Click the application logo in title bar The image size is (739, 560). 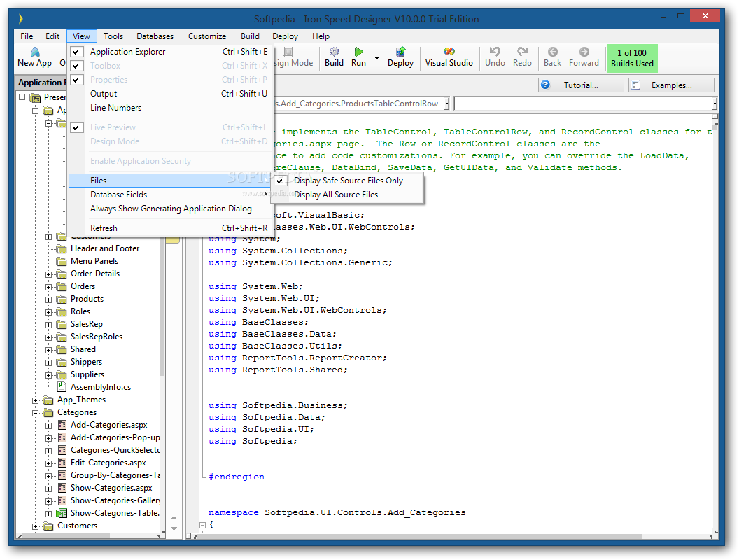[x=21, y=19]
